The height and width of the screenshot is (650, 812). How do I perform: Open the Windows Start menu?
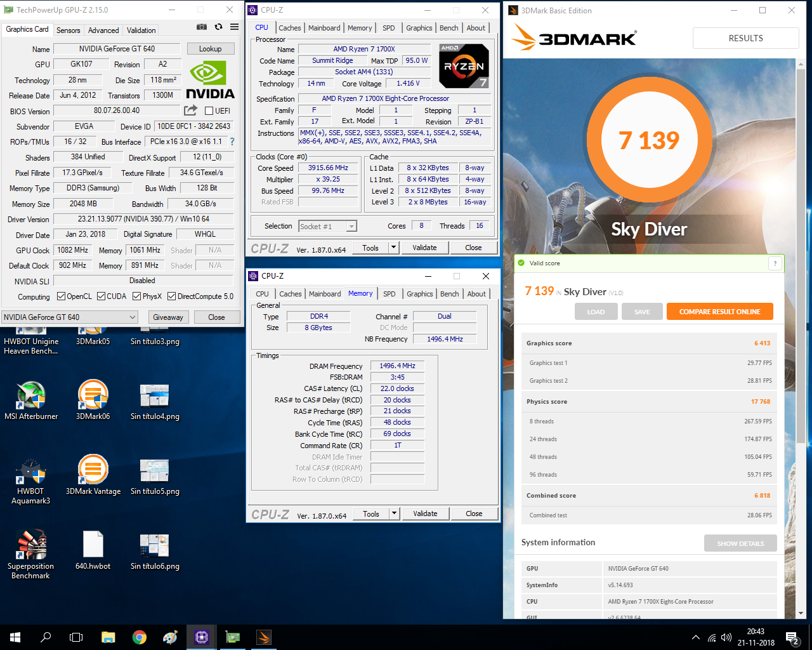15,637
